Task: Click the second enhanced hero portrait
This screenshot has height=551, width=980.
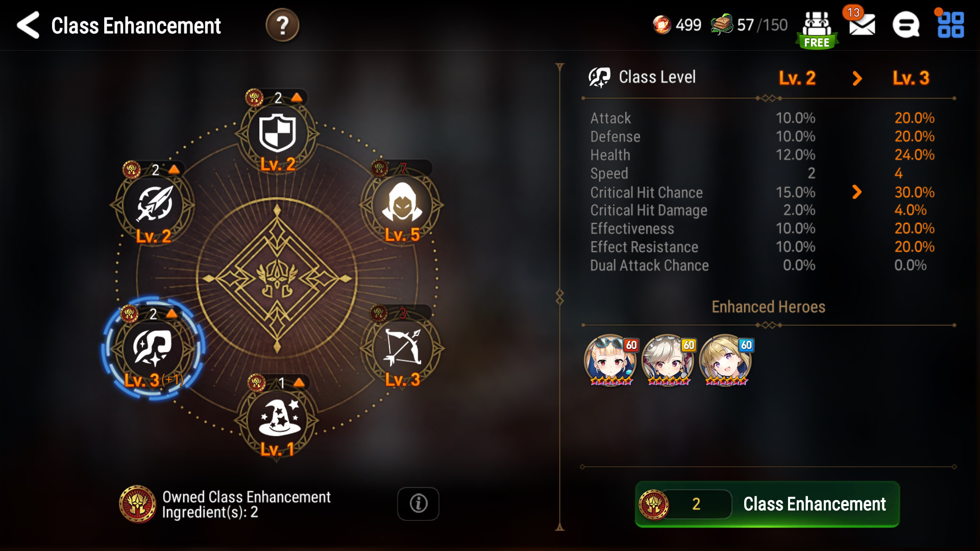Action: pyautogui.click(x=668, y=360)
